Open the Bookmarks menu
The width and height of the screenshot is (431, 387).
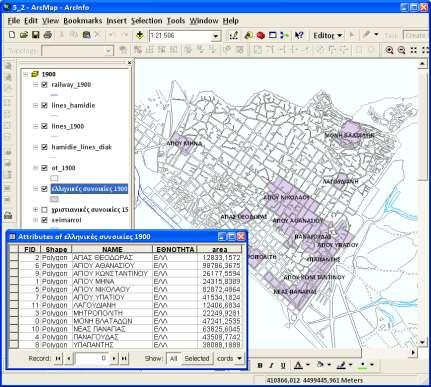coord(83,21)
